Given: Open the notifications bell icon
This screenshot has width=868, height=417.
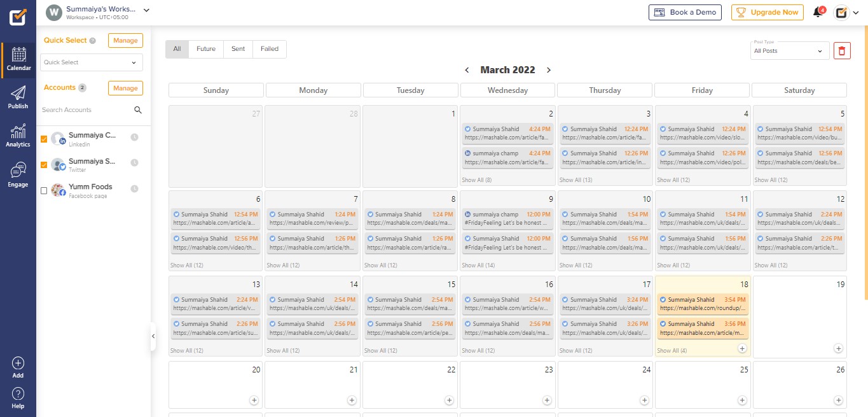Looking at the screenshot, I should (818, 12).
